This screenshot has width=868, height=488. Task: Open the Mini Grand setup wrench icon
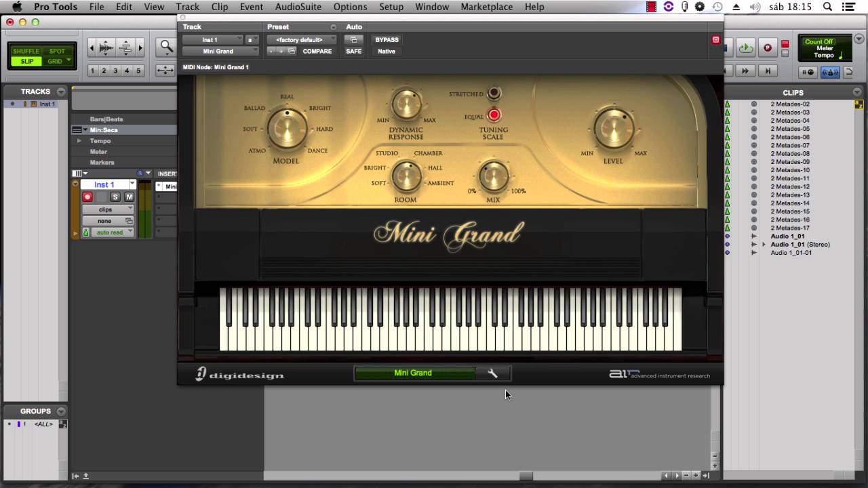[x=492, y=373]
